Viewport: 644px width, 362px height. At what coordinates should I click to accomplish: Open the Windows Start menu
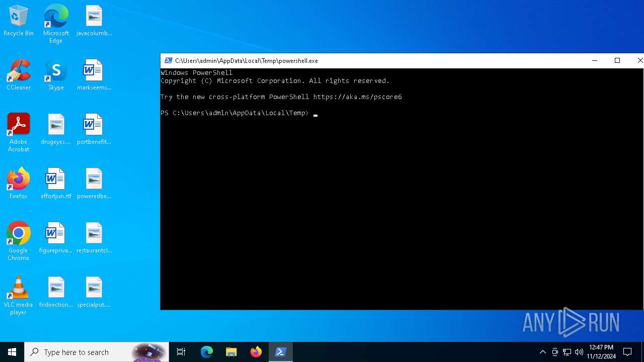[12, 352]
